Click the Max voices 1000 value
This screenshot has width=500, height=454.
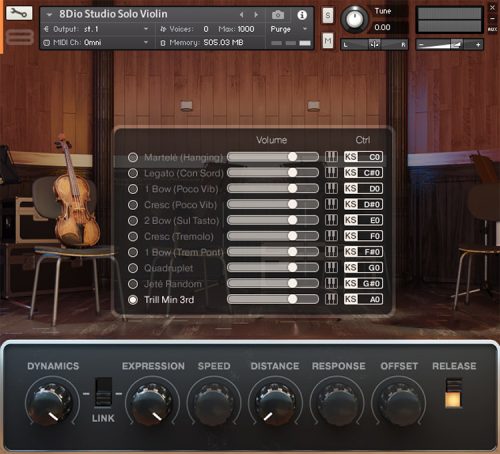pos(246,29)
